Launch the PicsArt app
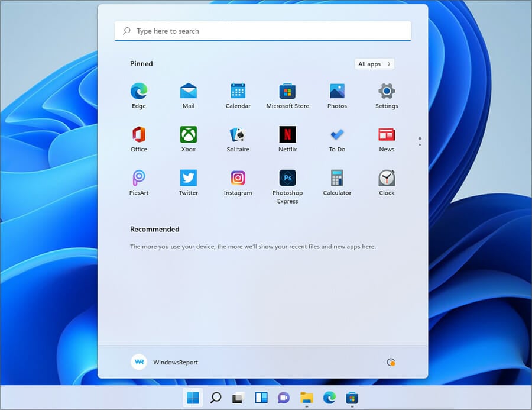Screen dimensions: 532x410 139,183
